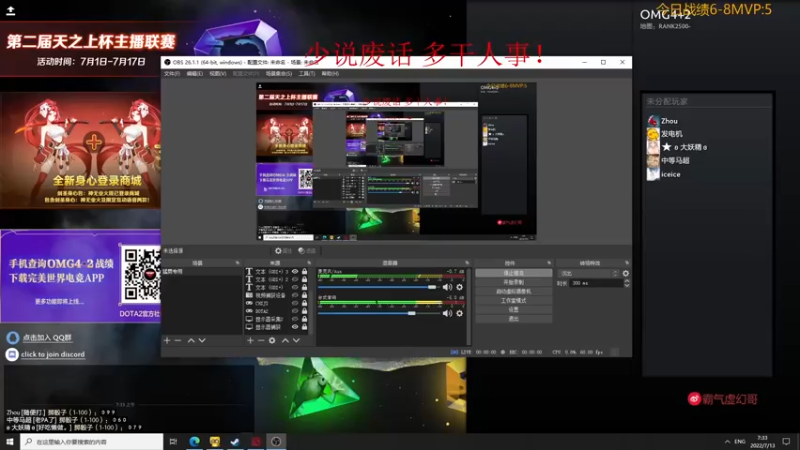
Task: Undock the Controls (控件) panel header icon
Action: 549,263
